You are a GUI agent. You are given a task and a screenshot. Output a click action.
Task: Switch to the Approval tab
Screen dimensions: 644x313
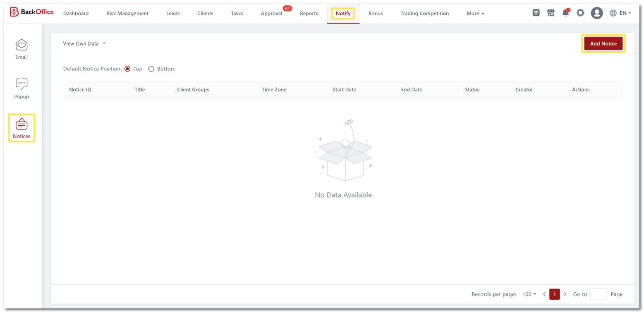pyautogui.click(x=271, y=14)
